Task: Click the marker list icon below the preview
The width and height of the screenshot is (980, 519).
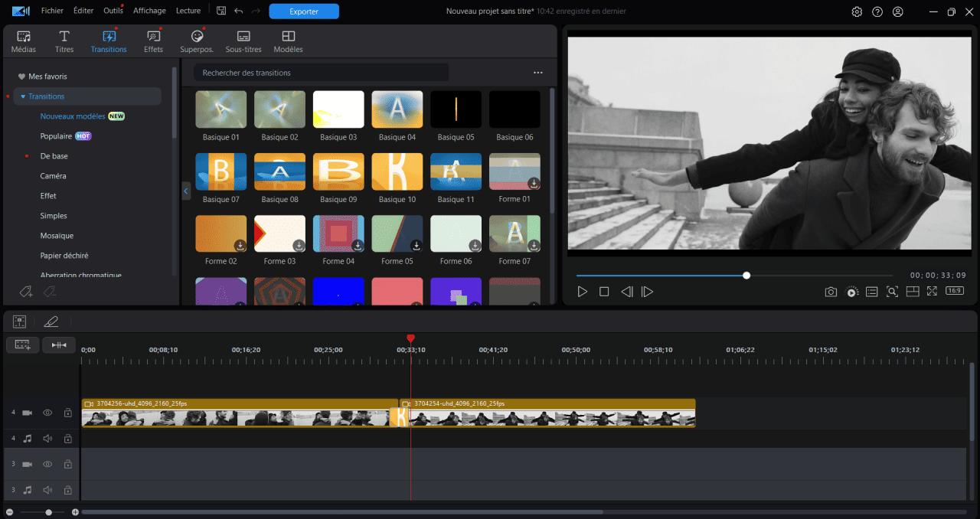Action: pyautogui.click(x=871, y=292)
